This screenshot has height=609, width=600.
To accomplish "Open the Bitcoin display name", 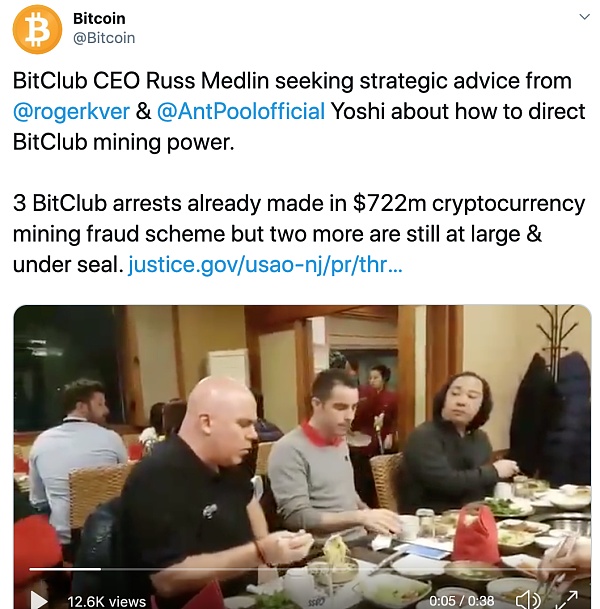I will (99, 18).
